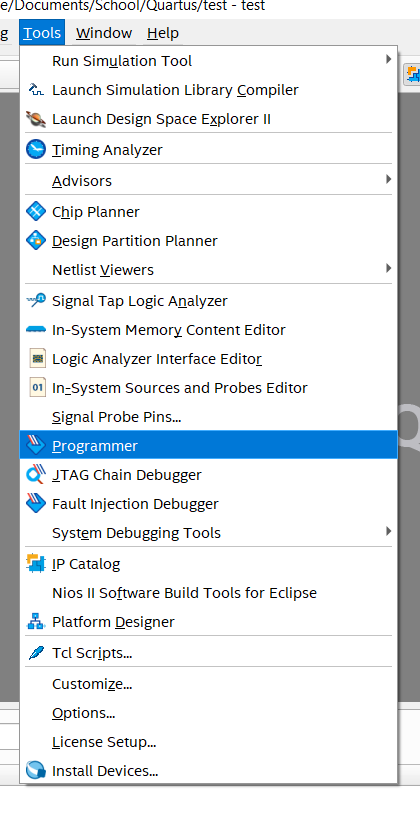The width and height of the screenshot is (420, 817).
Task: Launch Signal Tap Logic Analyzer
Action: (x=208, y=301)
